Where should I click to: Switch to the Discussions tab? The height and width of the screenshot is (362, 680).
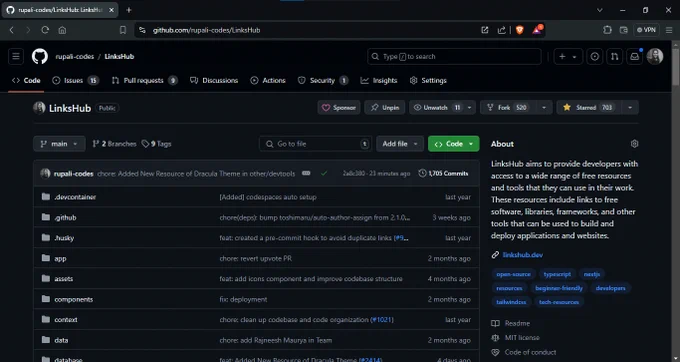(x=214, y=81)
